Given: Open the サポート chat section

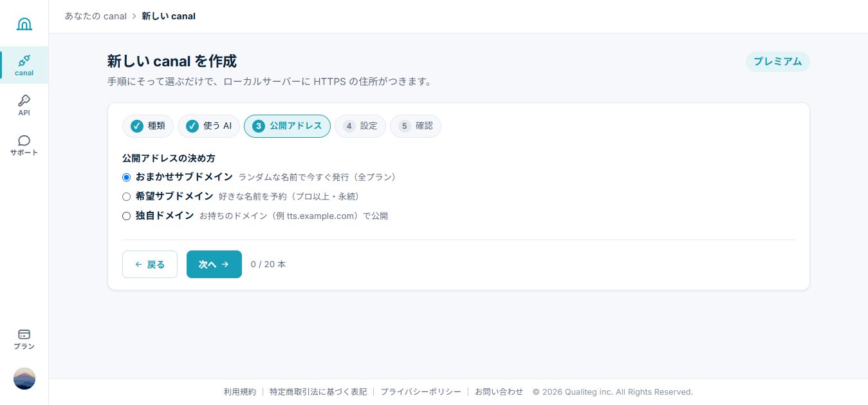Looking at the screenshot, I should 24,146.
